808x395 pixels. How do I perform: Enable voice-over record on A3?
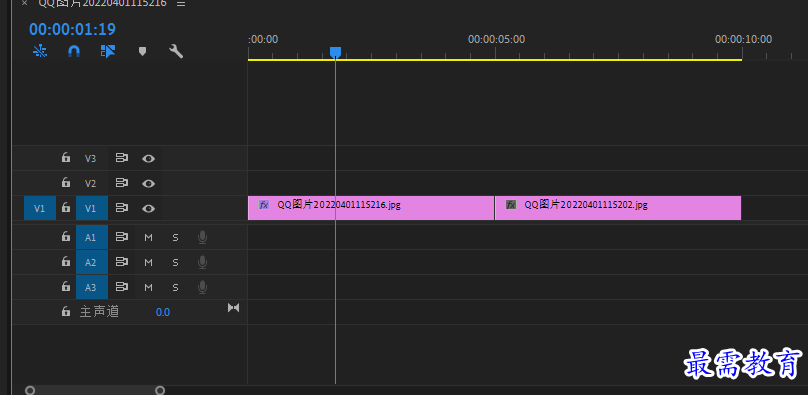pyautogui.click(x=203, y=287)
